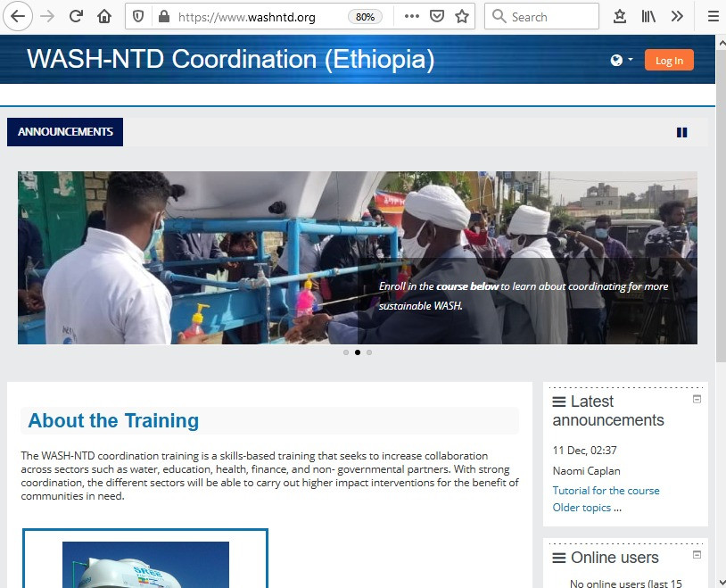Open the Library icon

(648, 17)
